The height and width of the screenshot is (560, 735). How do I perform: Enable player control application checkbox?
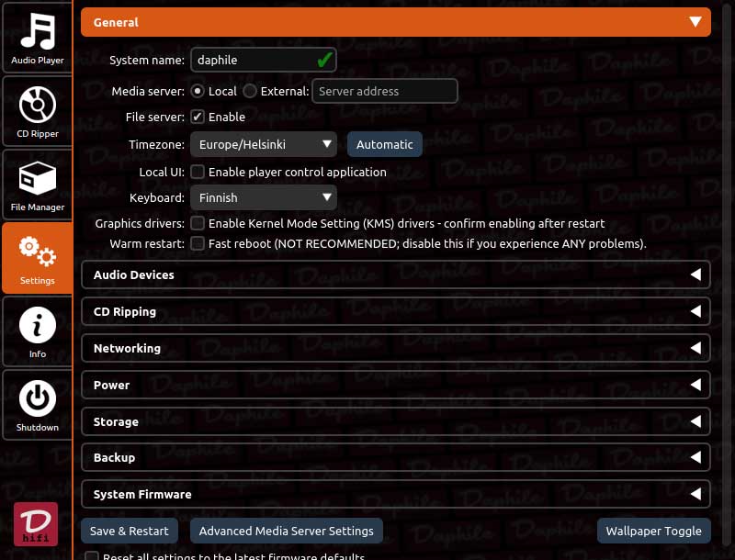(x=198, y=172)
